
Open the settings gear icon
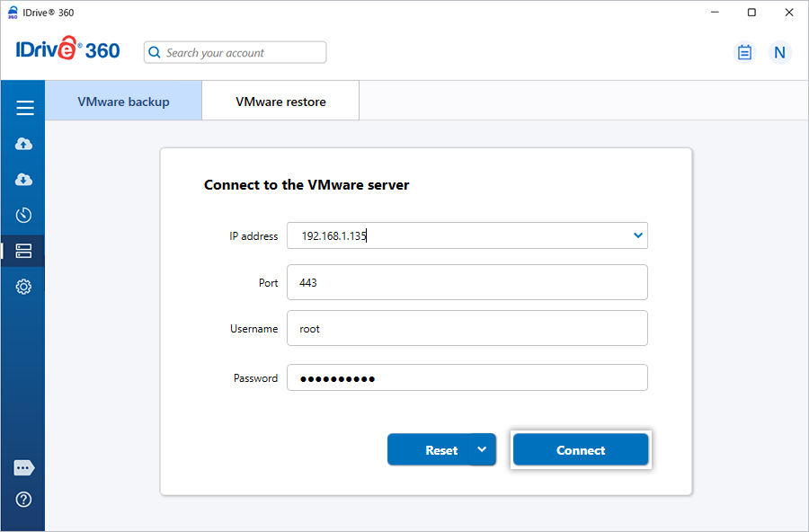23,287
